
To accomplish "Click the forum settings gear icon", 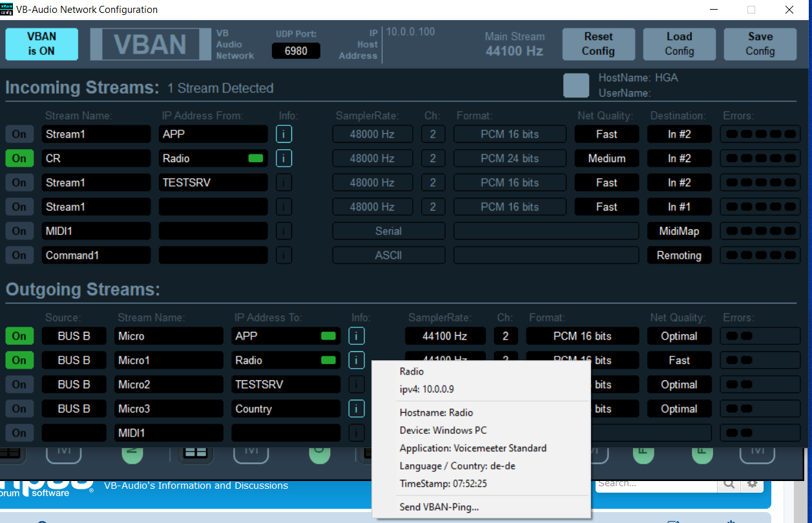I will pyautogui.click(x=751, y=483).
